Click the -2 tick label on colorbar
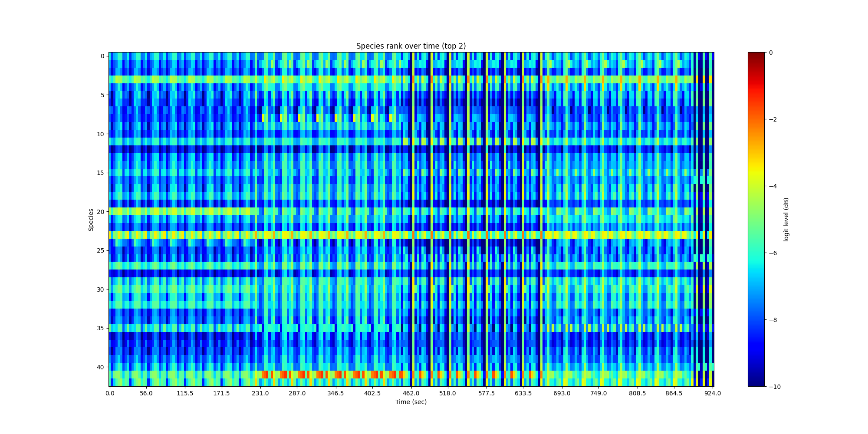This screenshot has width=868, height=434. pyautogui.click(x=773, y=119)
